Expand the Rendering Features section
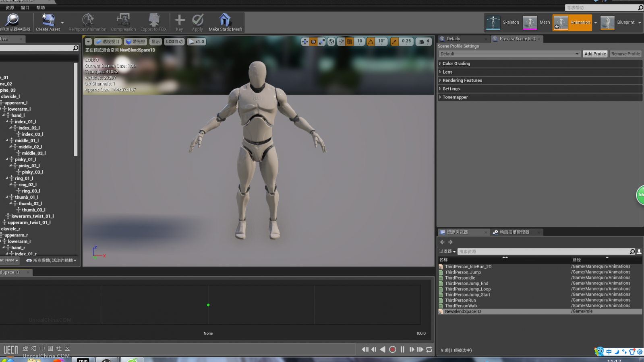 pyautogui.click(x=540, y=80)
